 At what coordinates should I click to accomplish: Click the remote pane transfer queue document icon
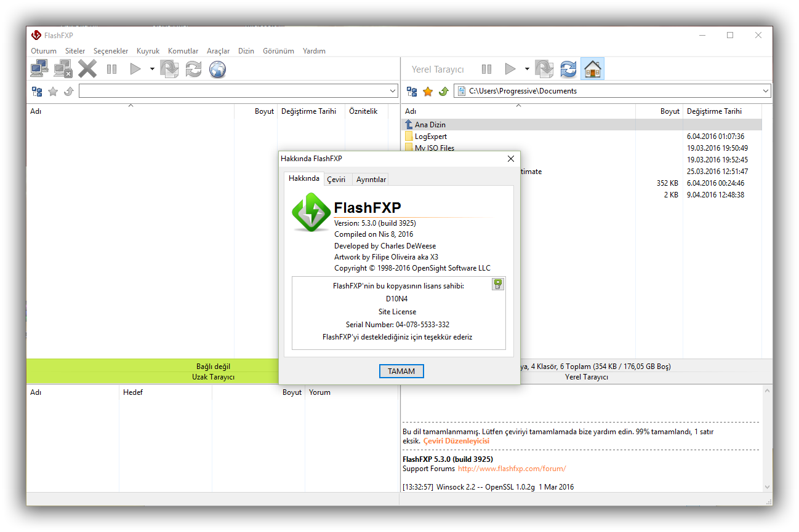[169, 69]
